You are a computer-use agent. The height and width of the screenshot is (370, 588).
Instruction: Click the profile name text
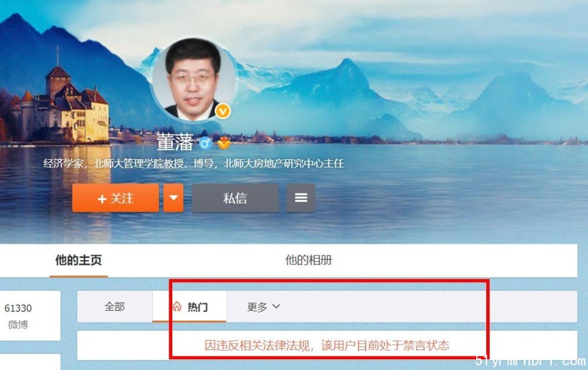(175, 142)
